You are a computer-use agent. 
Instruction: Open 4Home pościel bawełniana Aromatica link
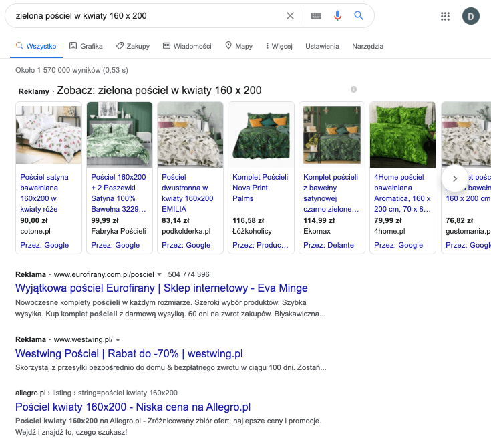[402, 193]
